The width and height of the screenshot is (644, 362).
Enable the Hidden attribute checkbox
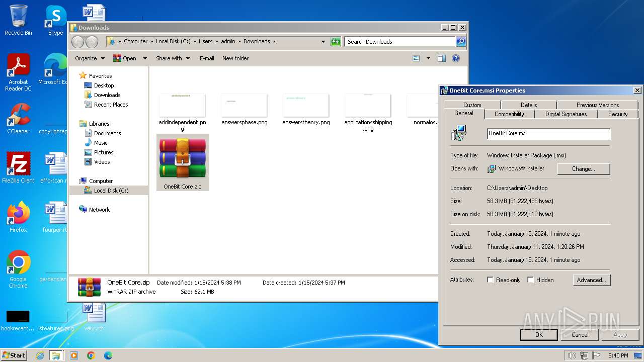tap(530, 280)
